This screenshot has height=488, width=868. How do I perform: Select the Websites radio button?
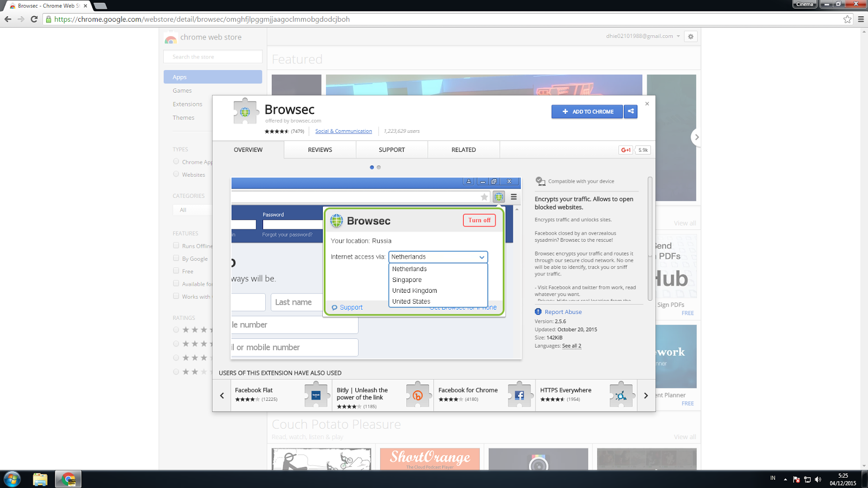pos(176,174)
